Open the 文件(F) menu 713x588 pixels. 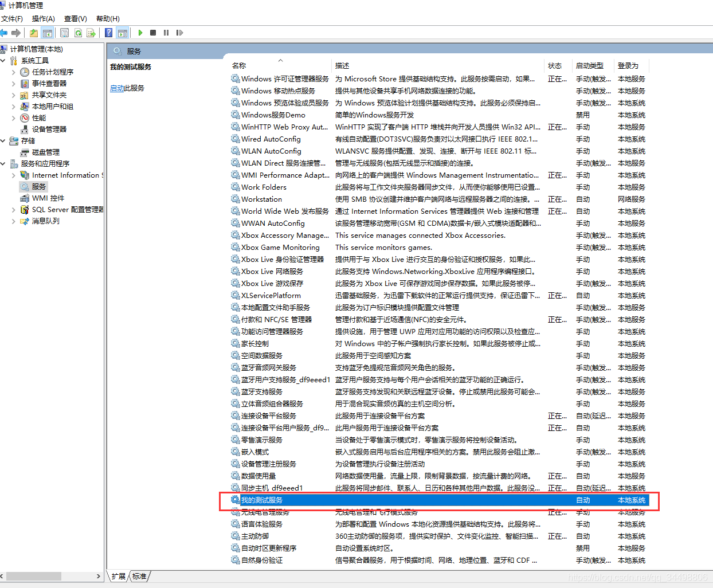[x=12, y=19]
